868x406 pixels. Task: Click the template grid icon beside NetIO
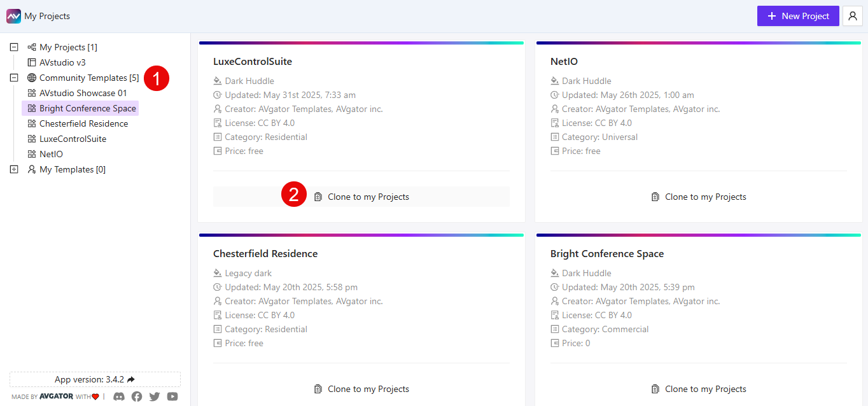(31, 153)
